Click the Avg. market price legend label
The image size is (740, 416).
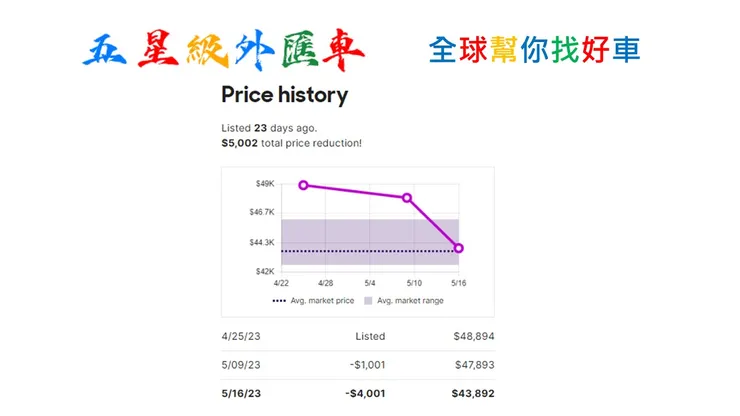(322, 300)
